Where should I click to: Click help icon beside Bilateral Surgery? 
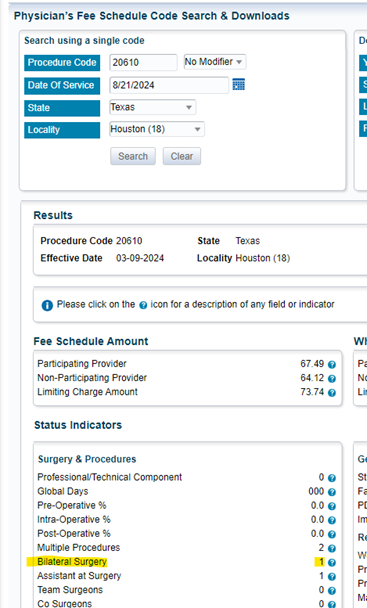click(332, 563)
